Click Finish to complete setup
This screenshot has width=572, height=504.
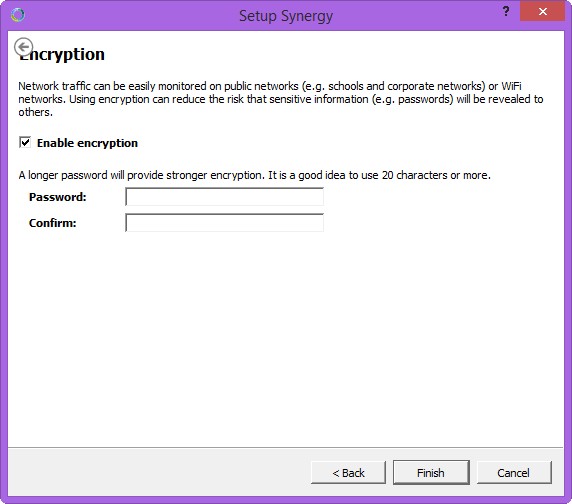coord(431,473)
